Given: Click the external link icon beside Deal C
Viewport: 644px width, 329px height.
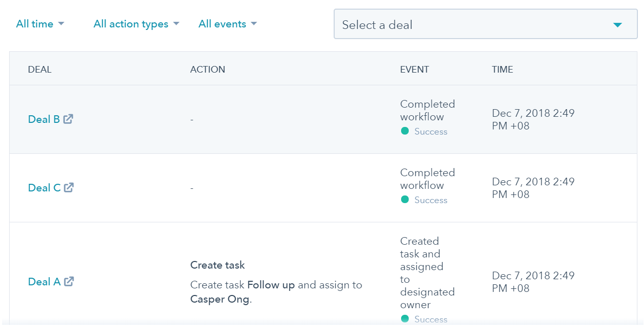Looking at the screenshot, I should [69, 187].
